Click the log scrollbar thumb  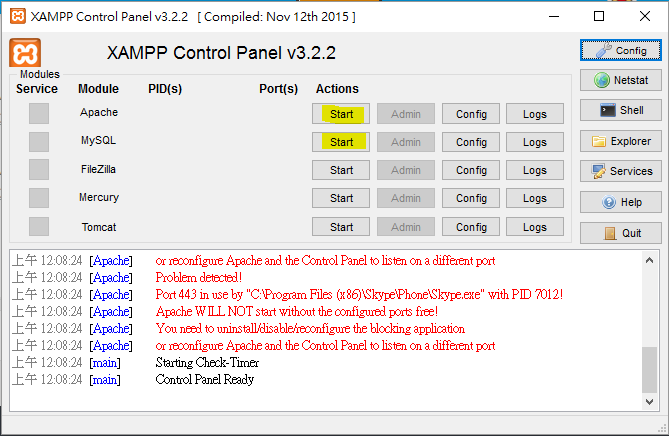(x=649, y=369)
